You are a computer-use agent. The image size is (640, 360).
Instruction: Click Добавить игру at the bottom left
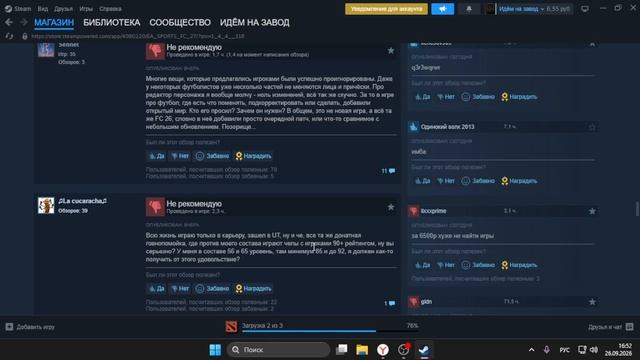click(30, 327)
